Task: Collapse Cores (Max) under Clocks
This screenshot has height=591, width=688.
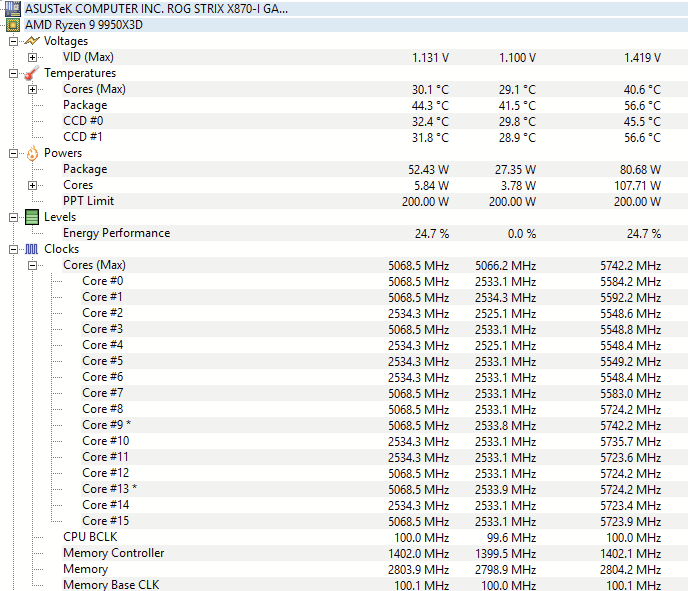Action: 32,265
